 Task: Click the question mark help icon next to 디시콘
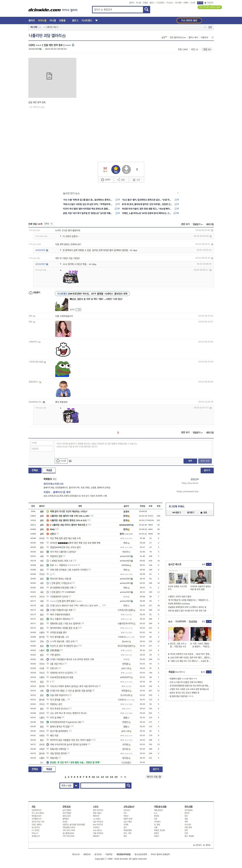pos(70,461)
